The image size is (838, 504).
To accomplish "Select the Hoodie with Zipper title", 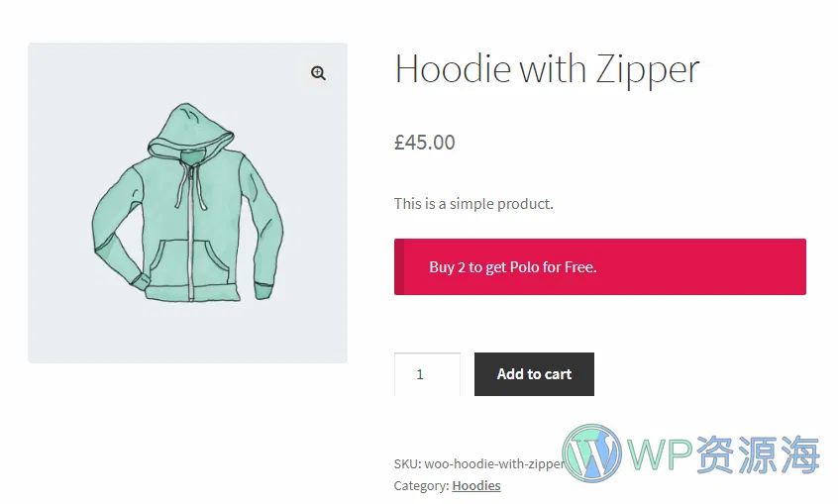I will point(547,69).
